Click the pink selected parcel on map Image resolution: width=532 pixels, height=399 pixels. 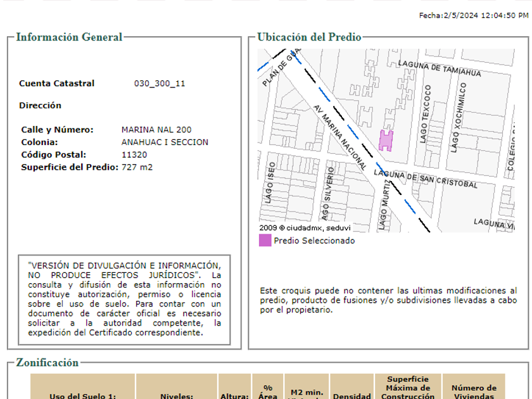click(x=386, y=141)
